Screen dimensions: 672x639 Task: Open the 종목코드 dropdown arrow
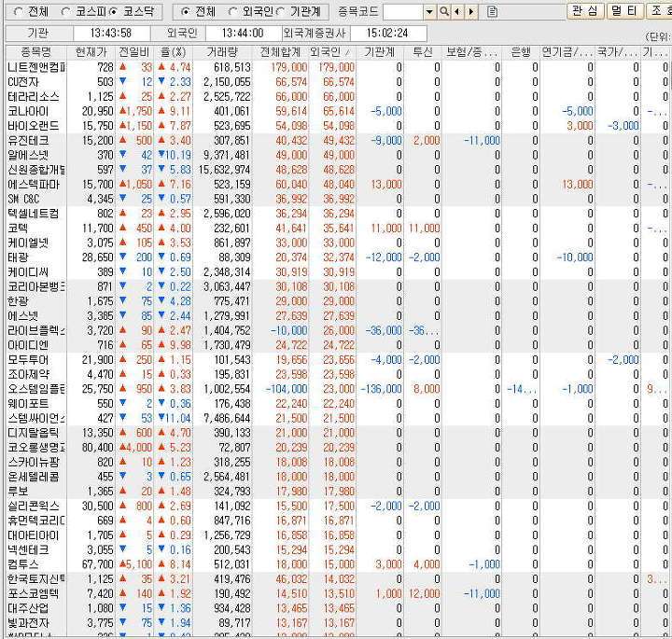[429, 12]
